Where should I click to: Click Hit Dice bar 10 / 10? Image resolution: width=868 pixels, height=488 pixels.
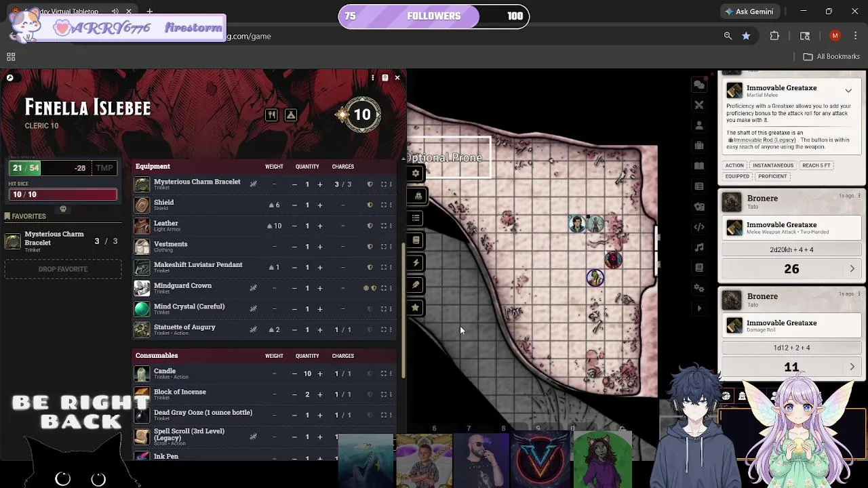(x=62, y=195)
